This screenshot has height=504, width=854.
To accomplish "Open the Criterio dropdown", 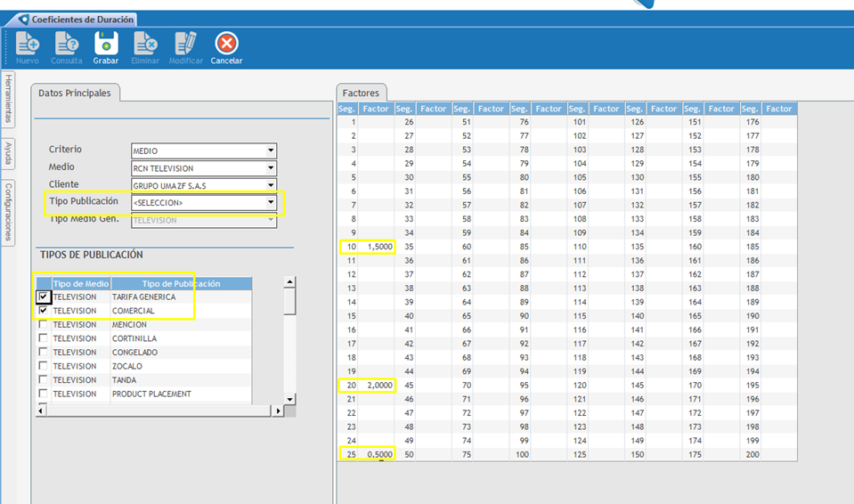I will point(271,150).
